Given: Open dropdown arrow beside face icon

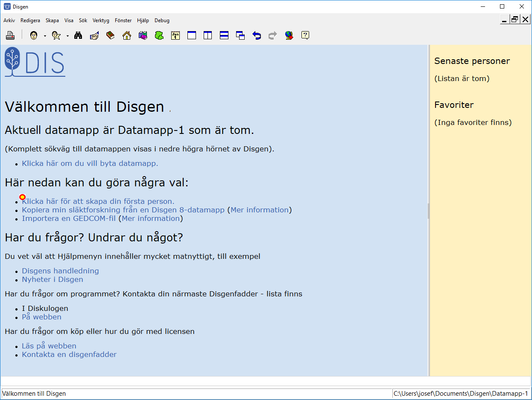Looking at the screenshot, I should tap(45, 36).
